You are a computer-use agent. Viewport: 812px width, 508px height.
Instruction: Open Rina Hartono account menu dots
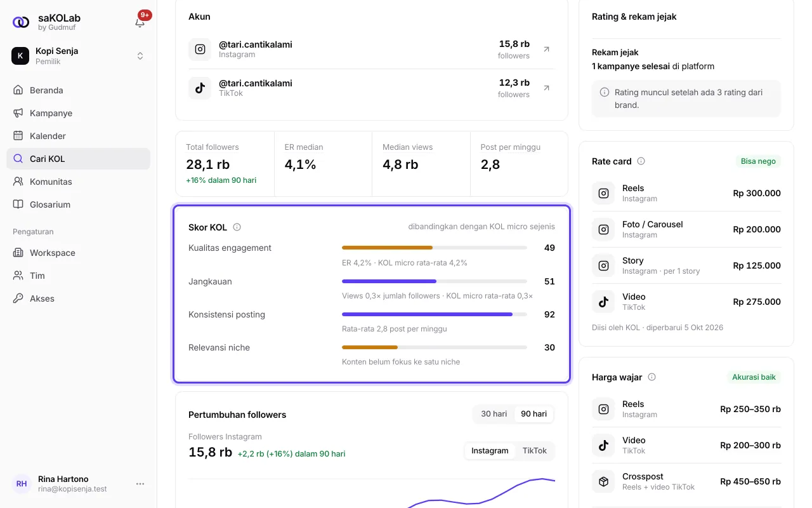click(140, 484)
